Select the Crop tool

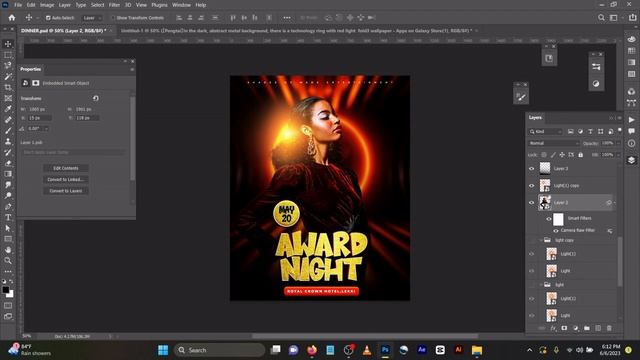point(8,87)
